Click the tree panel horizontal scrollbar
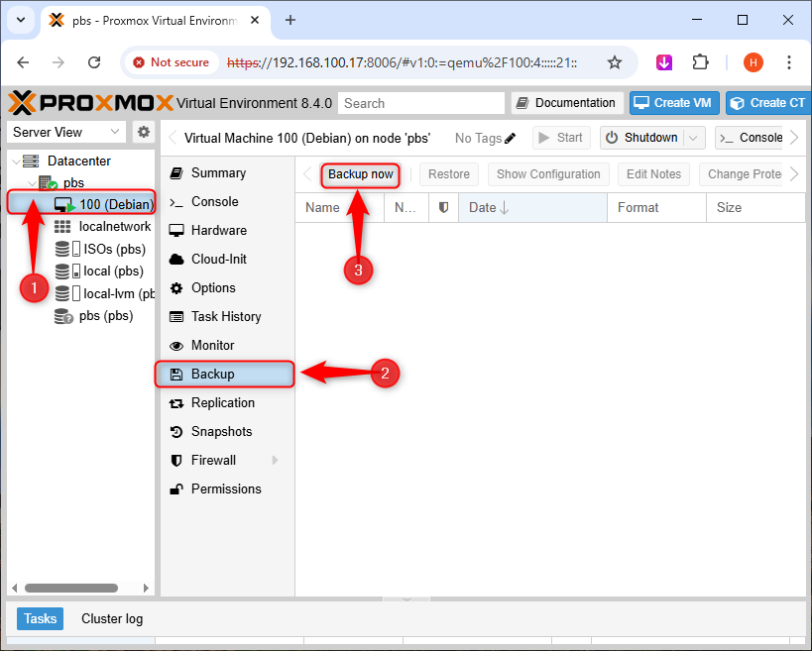 [x=71, y=588]
